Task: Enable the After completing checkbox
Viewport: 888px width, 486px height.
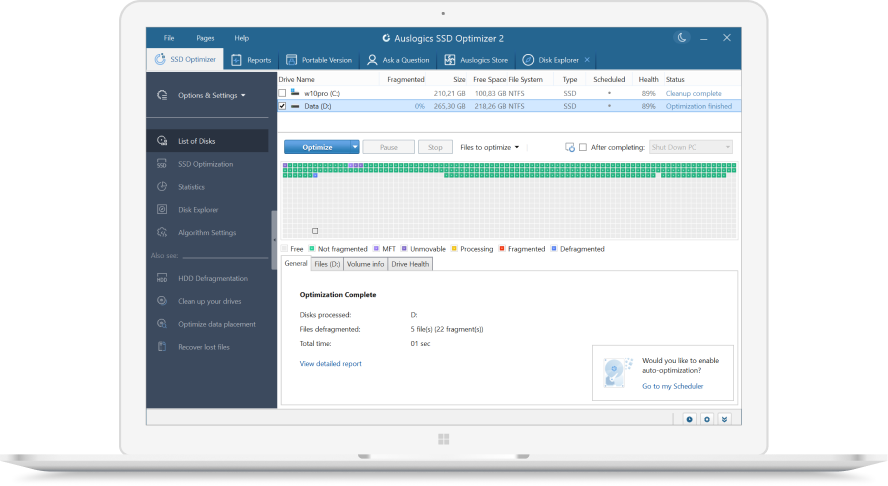Action: [583, 147]
